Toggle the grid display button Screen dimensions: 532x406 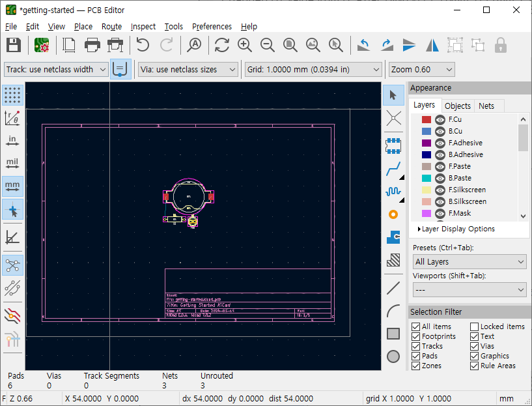point(12,95)
